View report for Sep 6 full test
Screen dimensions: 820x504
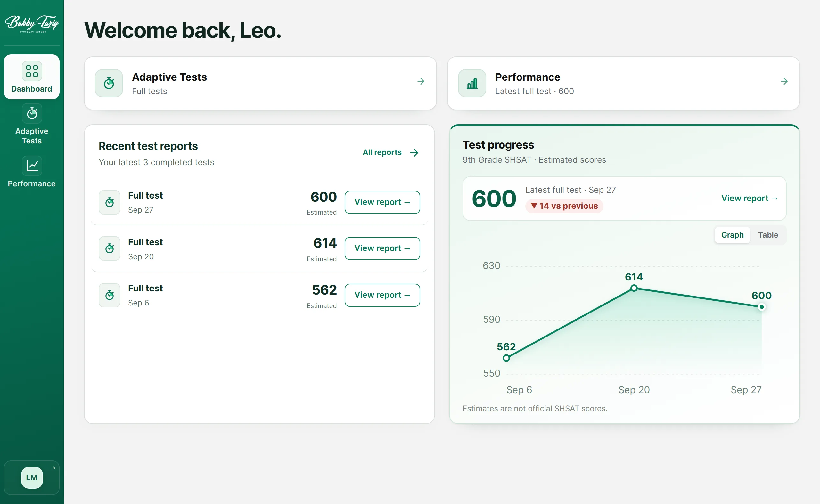[x=382, y=295]
